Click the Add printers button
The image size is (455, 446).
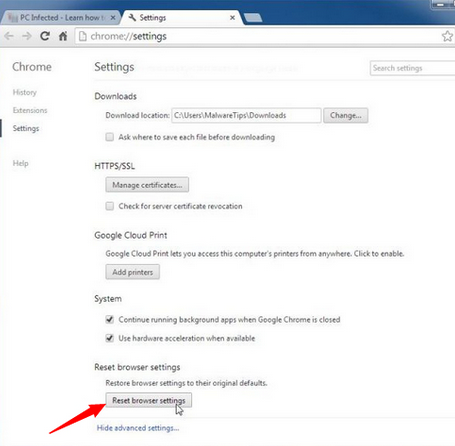pyautogui.click(x=133, y=272)
